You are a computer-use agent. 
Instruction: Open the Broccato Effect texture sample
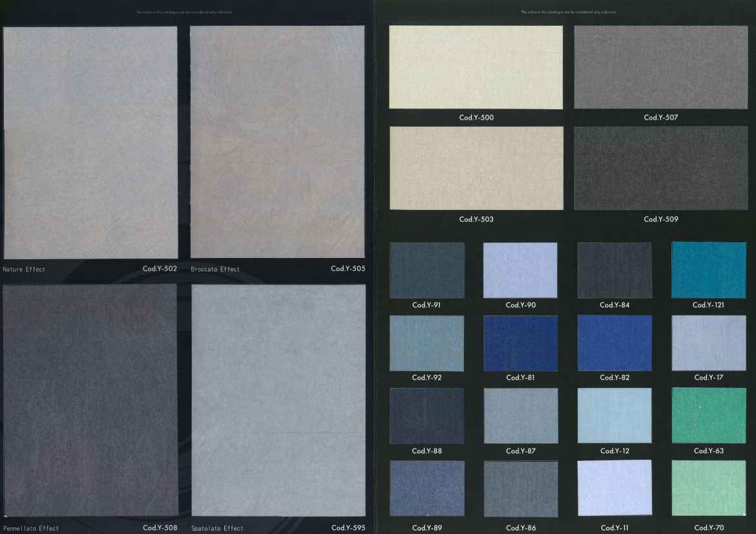coord(277,142)
